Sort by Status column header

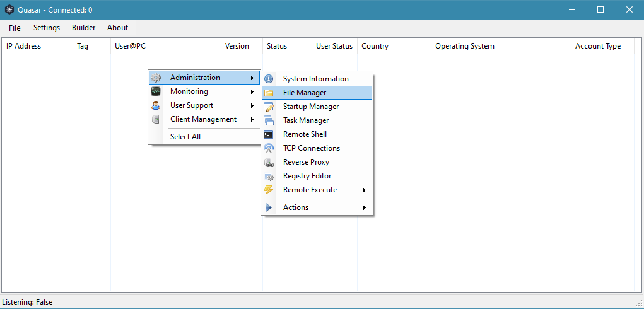[287, 46]
